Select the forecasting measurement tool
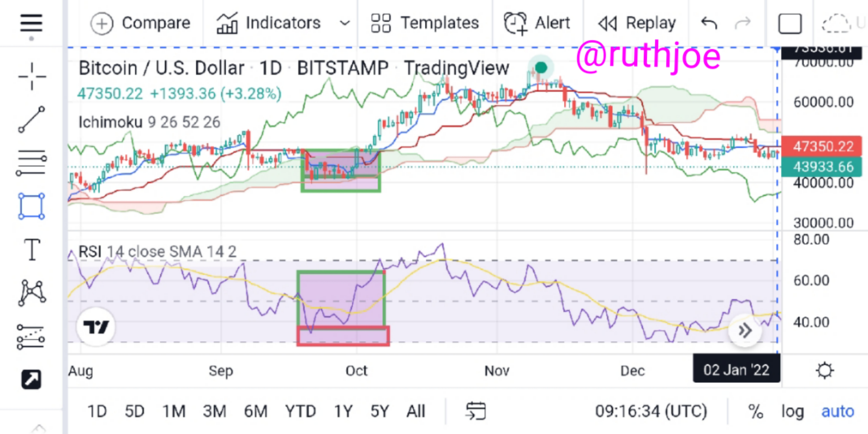 tap(31, 337)
